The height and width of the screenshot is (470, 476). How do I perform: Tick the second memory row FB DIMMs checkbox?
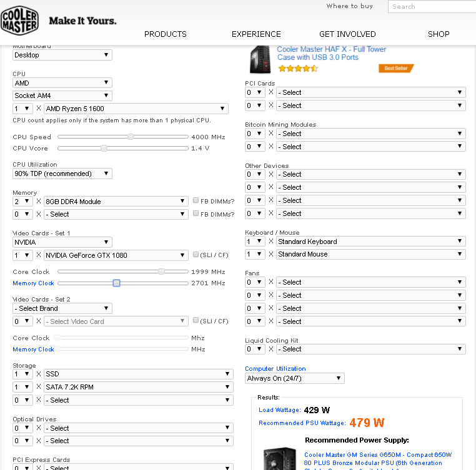pyautogui.click(x=196, y=213)
